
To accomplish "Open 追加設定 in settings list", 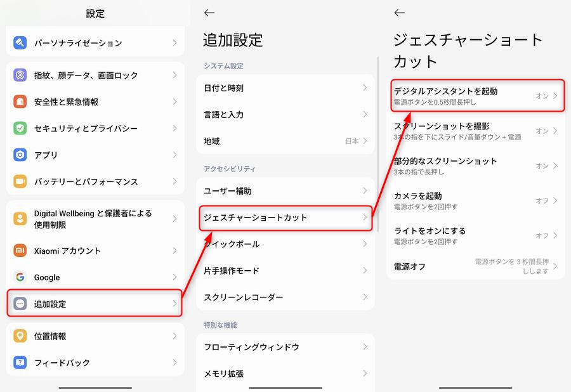I will point(95,304).
